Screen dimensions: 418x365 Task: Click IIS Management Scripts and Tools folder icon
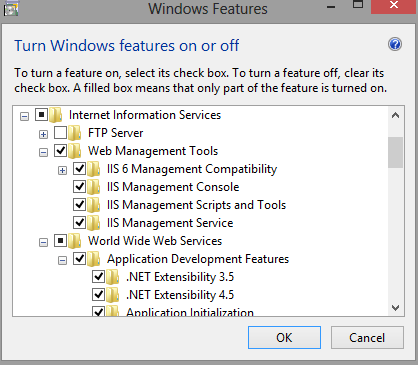94,205
